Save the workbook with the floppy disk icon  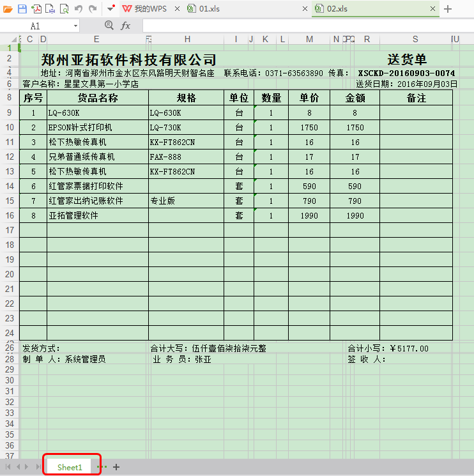pyautogui.click(x=22, y=9)
